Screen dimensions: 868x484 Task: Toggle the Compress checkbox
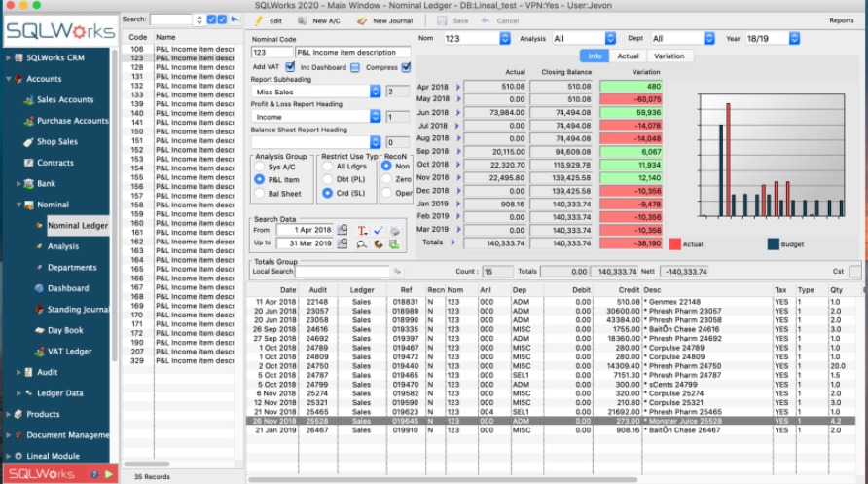point(407,67)
